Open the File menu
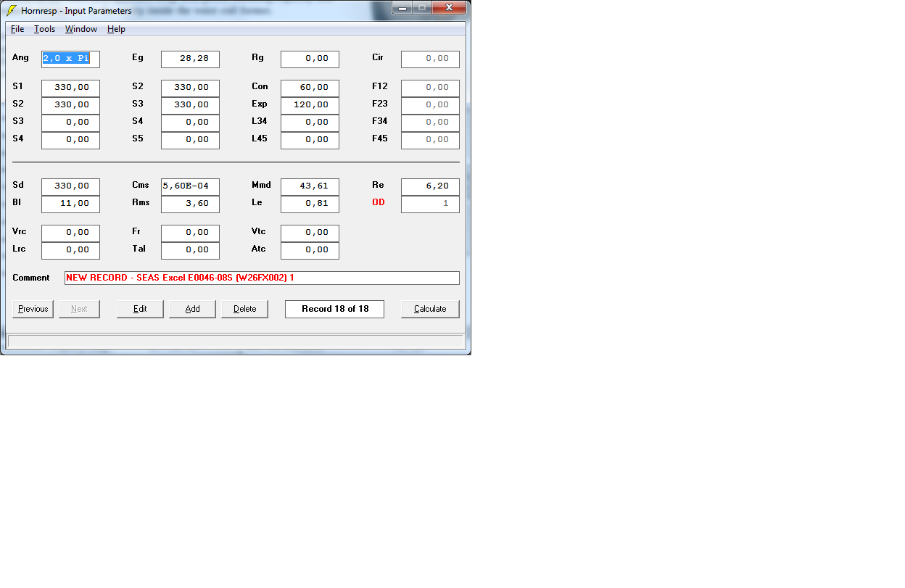The image size is (905, 588). pos(17,29)
